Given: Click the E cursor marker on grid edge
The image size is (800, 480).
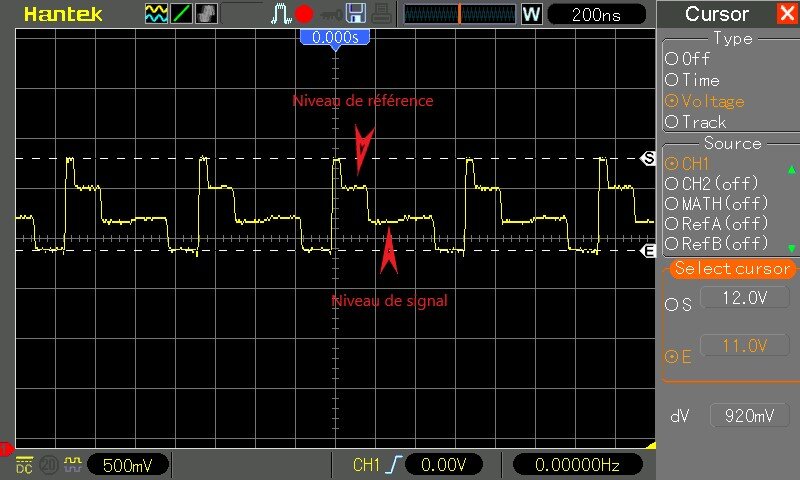Looking at the screenshot, I should [648, 251].
